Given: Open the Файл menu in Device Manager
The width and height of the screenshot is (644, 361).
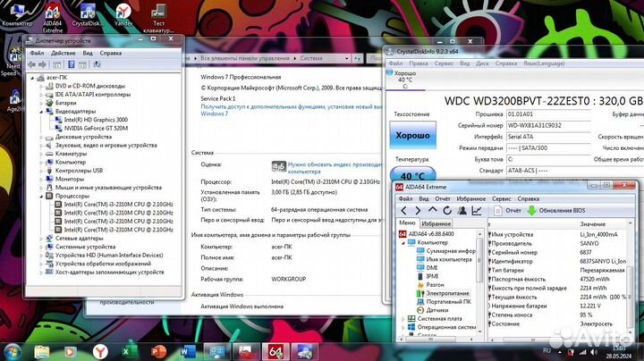Looking at the screenshot, I should 37,53.
